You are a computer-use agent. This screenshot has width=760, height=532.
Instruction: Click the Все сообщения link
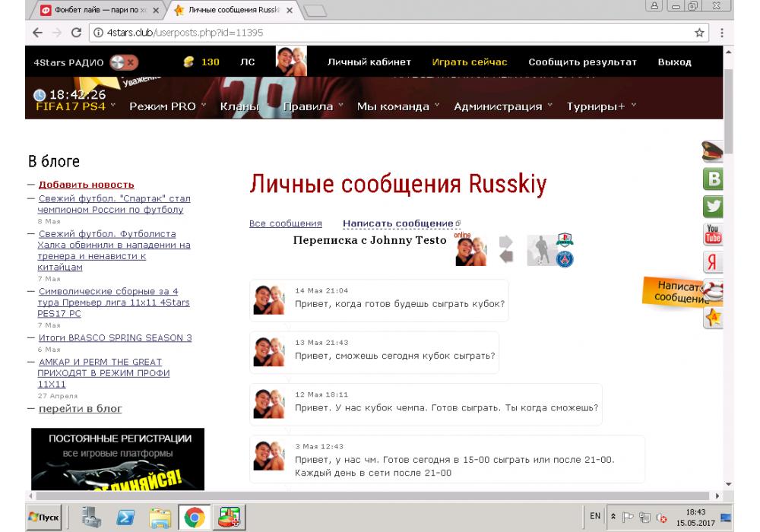click(x=285, y=223)
